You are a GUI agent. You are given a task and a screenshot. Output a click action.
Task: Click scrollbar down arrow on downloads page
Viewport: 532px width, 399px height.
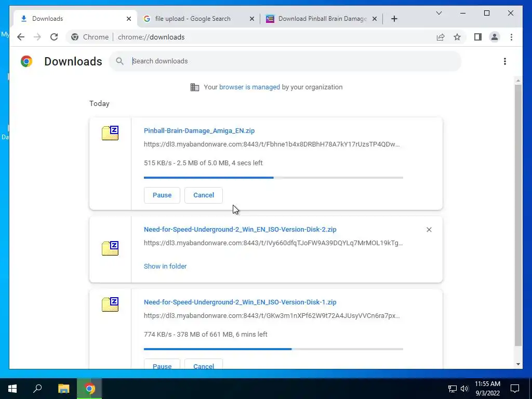coord(518,364)
